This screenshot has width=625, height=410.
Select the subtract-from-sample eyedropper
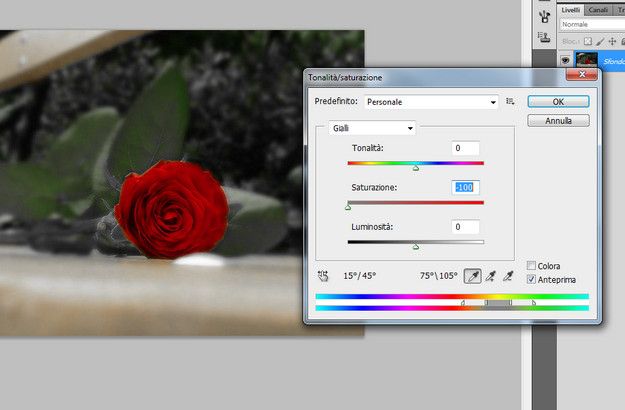pos(508,275)
